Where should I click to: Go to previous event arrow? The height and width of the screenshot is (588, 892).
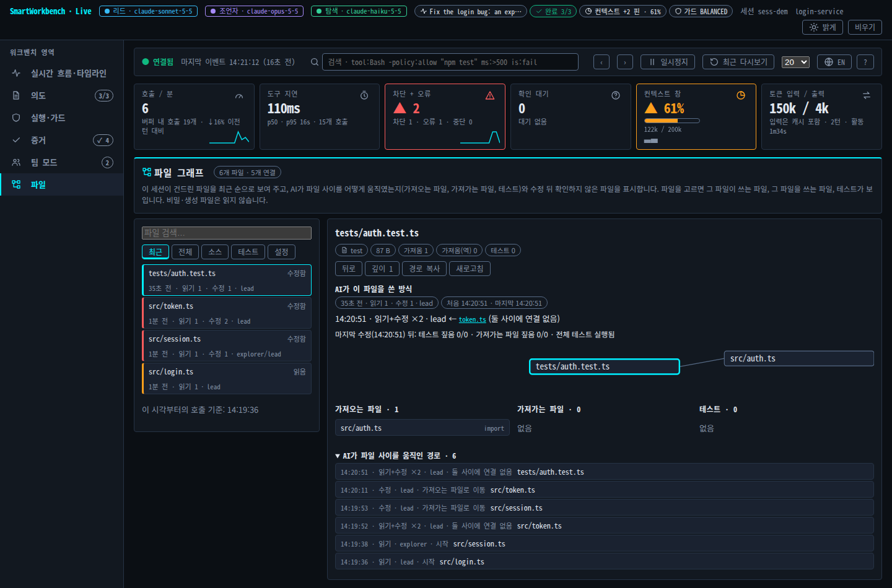(x=601, y=62)
